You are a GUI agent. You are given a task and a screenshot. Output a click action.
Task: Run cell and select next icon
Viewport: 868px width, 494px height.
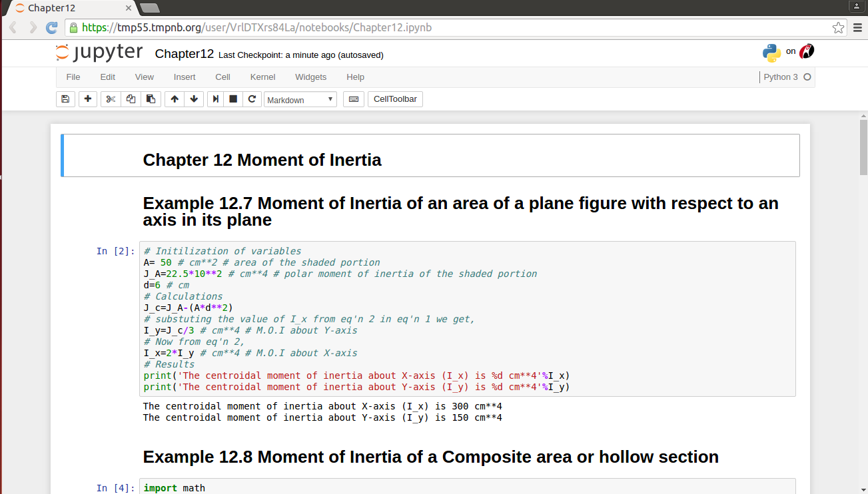[x=215, y=99]
